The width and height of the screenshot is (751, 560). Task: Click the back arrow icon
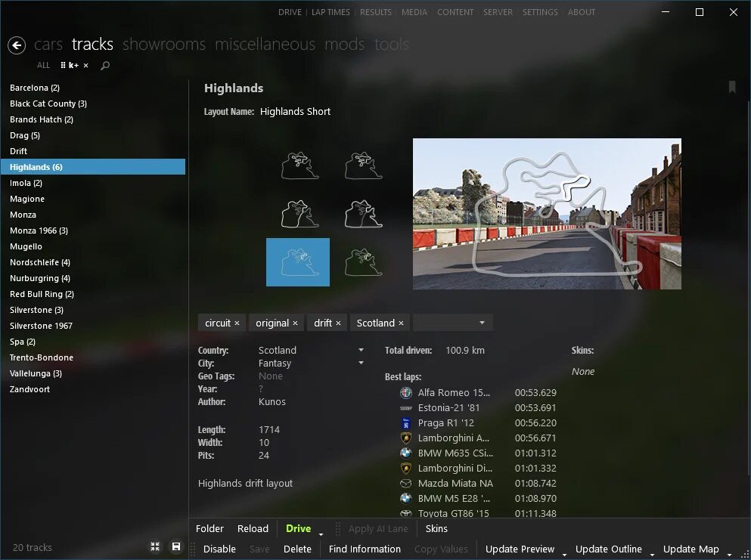tap(17, 45)
